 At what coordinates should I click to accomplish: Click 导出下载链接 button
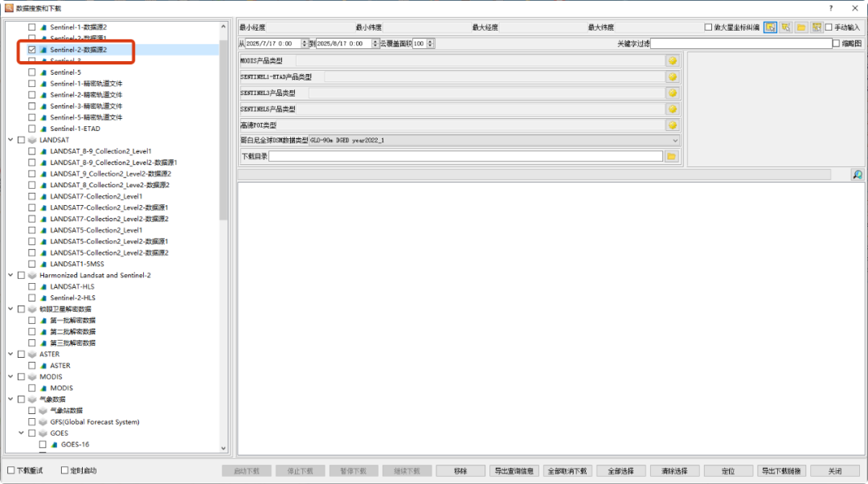click(782, 471)
